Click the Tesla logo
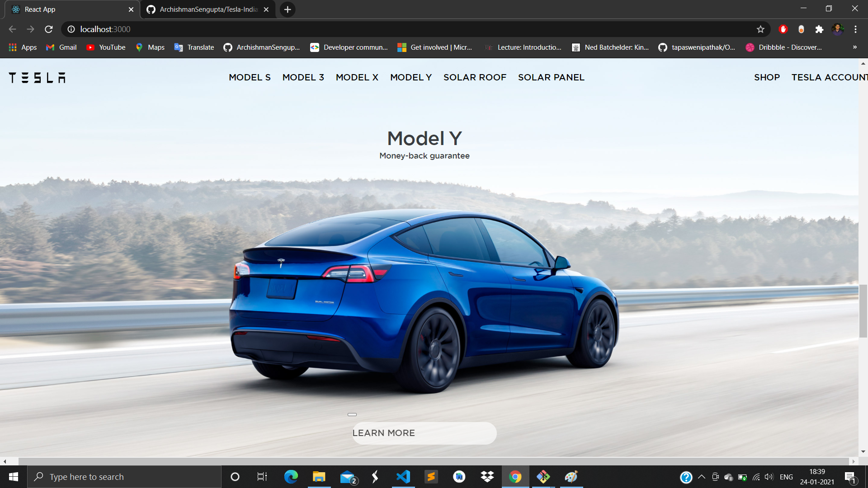Viewport: 868px width, 488px height. point(37,78)
